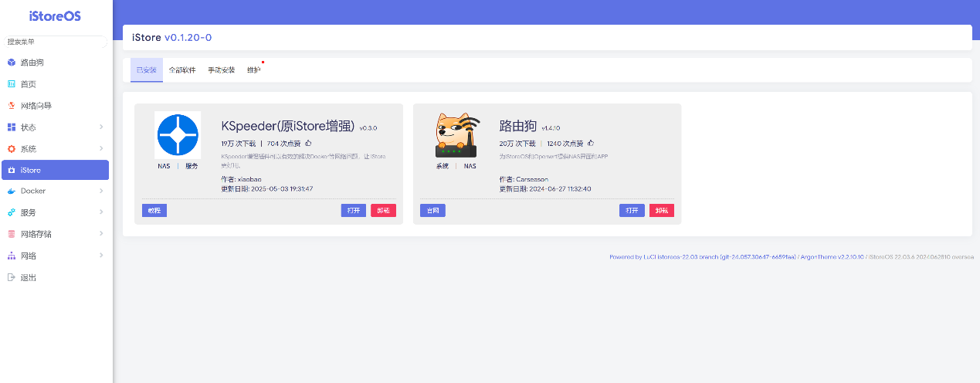Click the 网络存储 storage icon in sidebar
This screenshot has height=383, width=980.
pos(12,234)
